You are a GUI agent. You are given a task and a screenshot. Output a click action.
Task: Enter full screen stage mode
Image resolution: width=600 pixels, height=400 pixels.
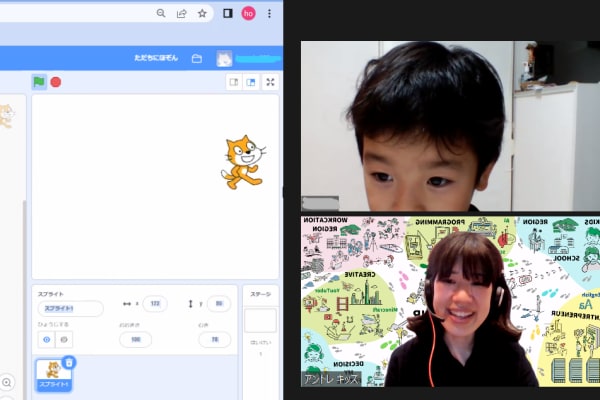click(x=271, y=82)
